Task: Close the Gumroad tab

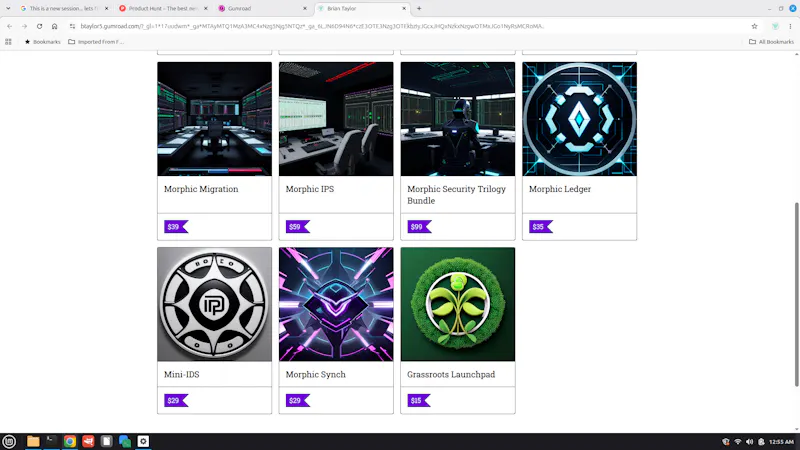Action: tap(305, 8)
